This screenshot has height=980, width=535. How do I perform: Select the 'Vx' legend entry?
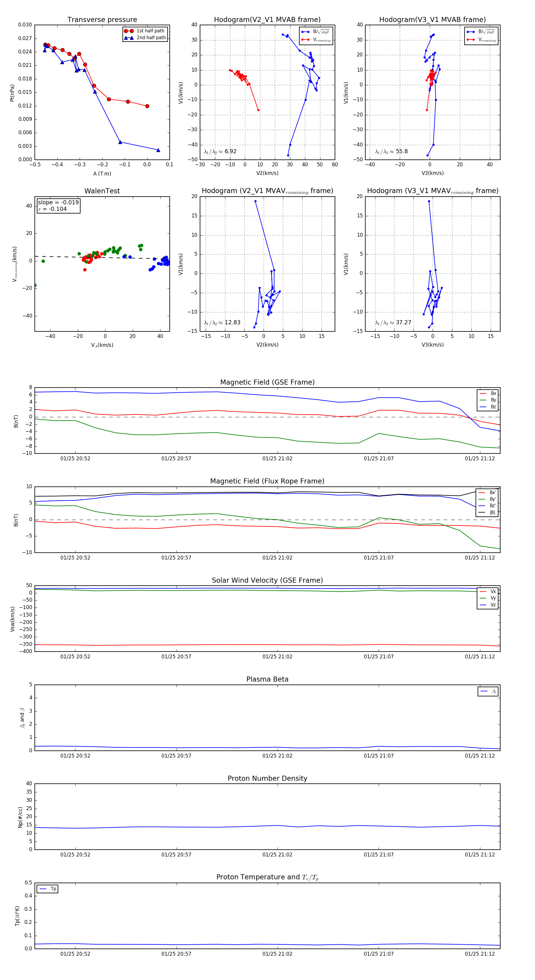pos(488,591)
